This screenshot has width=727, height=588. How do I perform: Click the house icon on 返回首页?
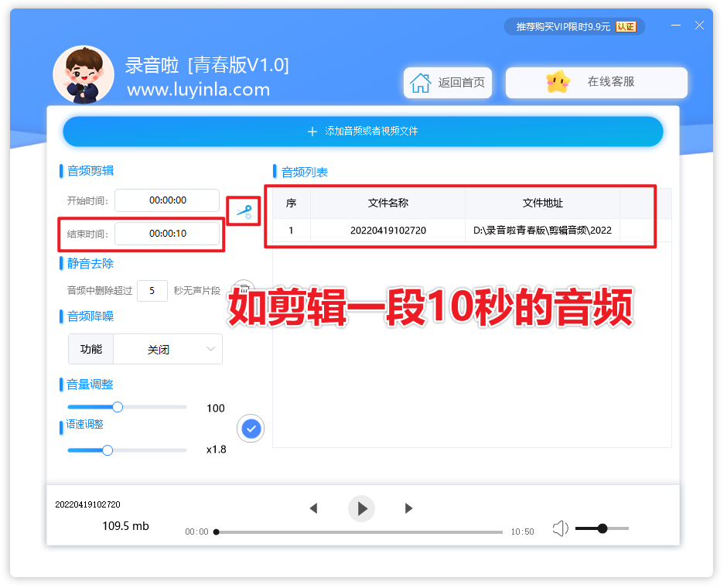(421, 83)
